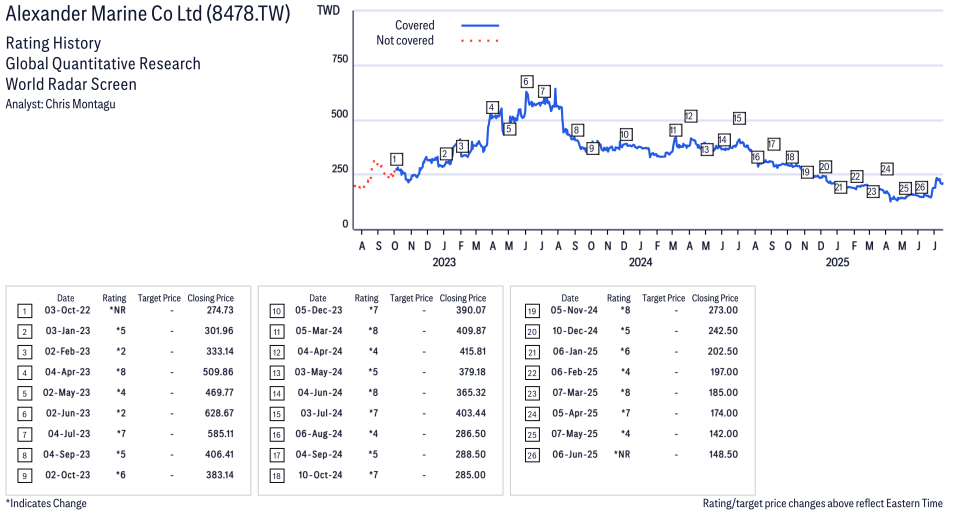Viewport: 954px width, 510px height.
Task: Click the analyst name Chris Montagu
Action: [x=80, y=104]
